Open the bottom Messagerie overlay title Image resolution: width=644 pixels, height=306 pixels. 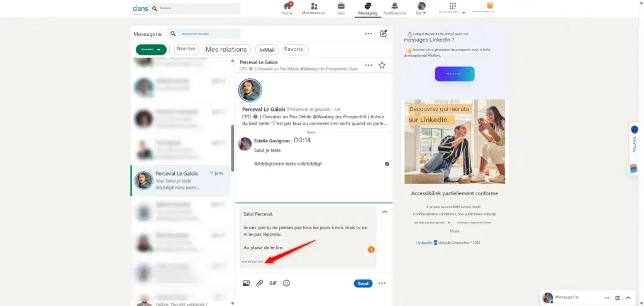567,297
